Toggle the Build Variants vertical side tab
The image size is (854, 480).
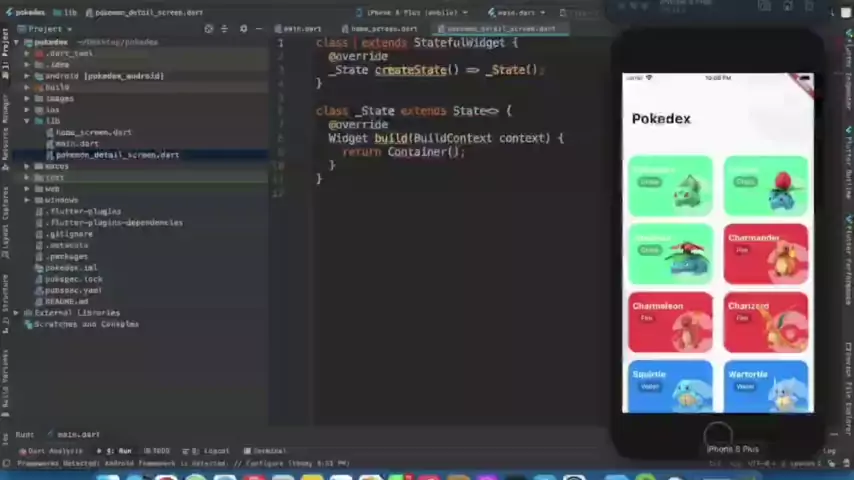pos(5,384)
